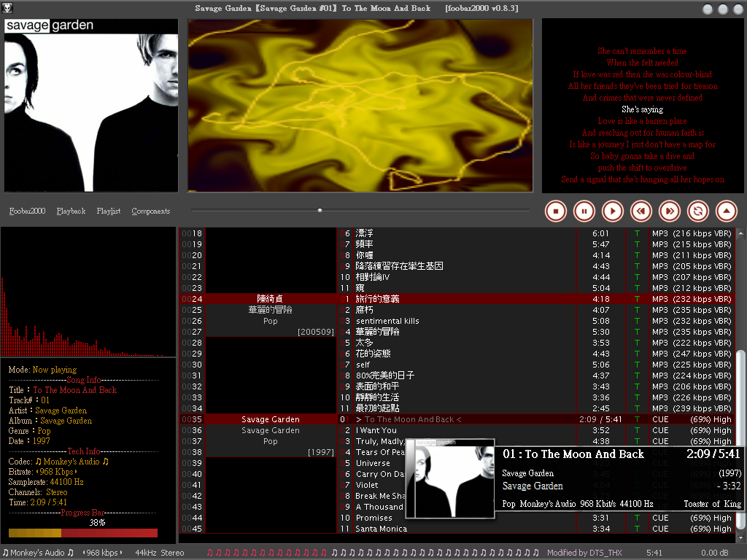Click the playlist scrollbar up arrow
Screen dimensions: 747x560
(x=740, y=234)
